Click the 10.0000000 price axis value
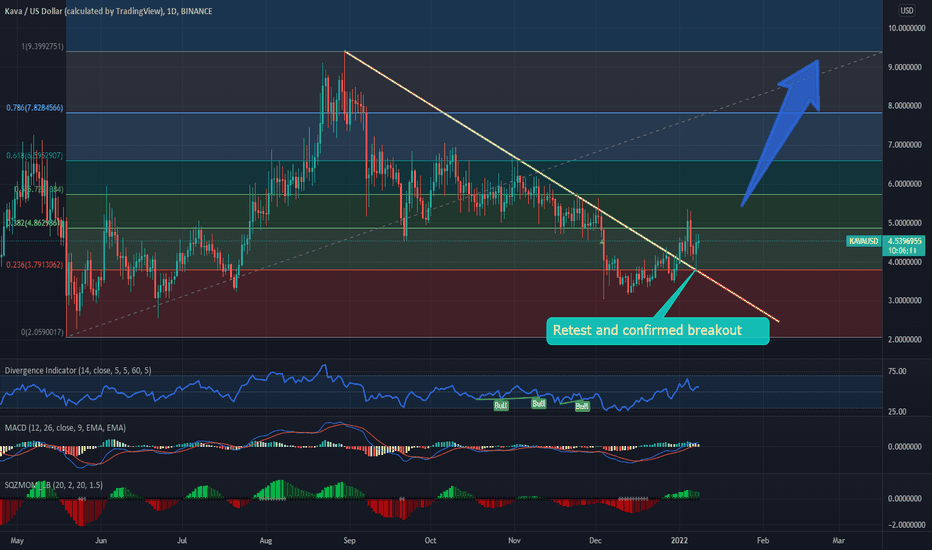Screen dimensions: 932x550 pyautogui.click(x=906, y=29)
